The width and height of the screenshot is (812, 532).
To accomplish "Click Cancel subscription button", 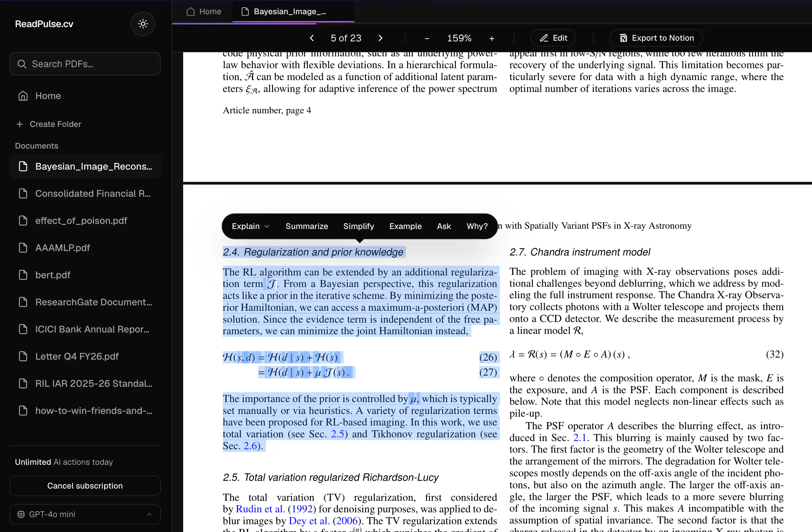I will coord(85,486).
